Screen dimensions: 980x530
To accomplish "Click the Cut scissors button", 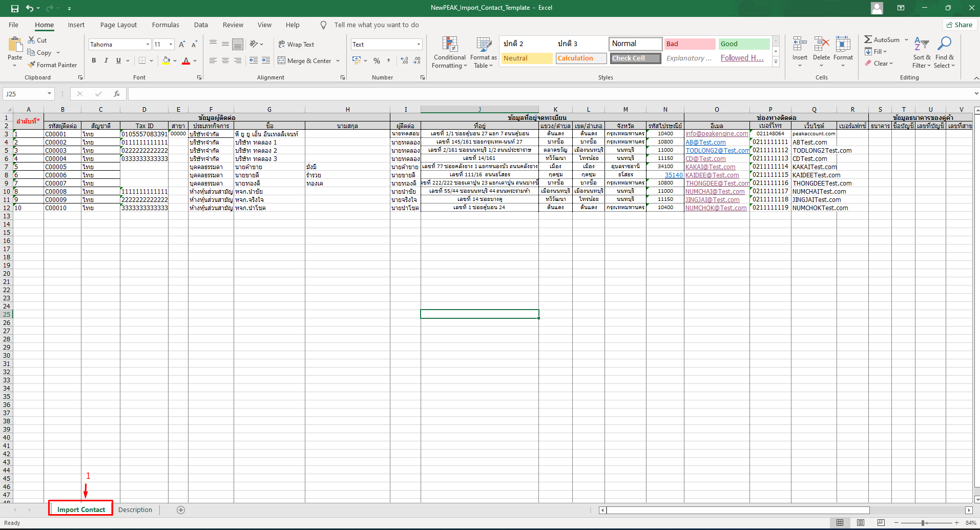I will 37,40.
